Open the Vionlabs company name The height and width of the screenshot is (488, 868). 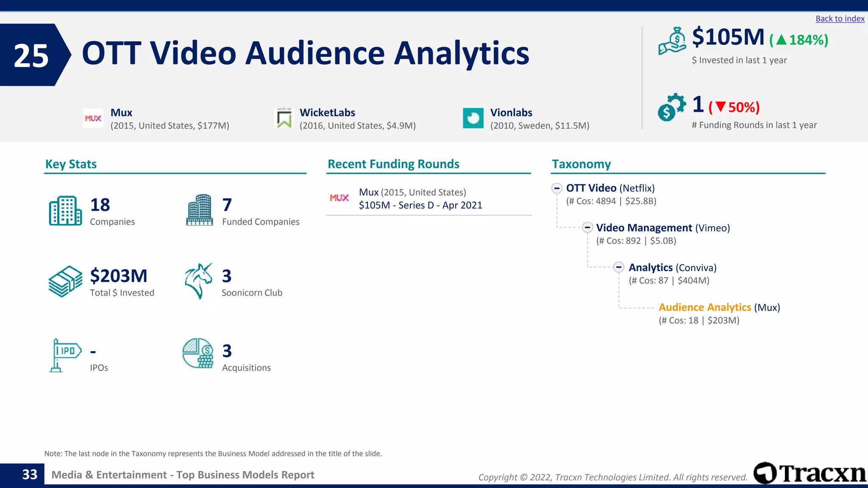coord(511,113)
